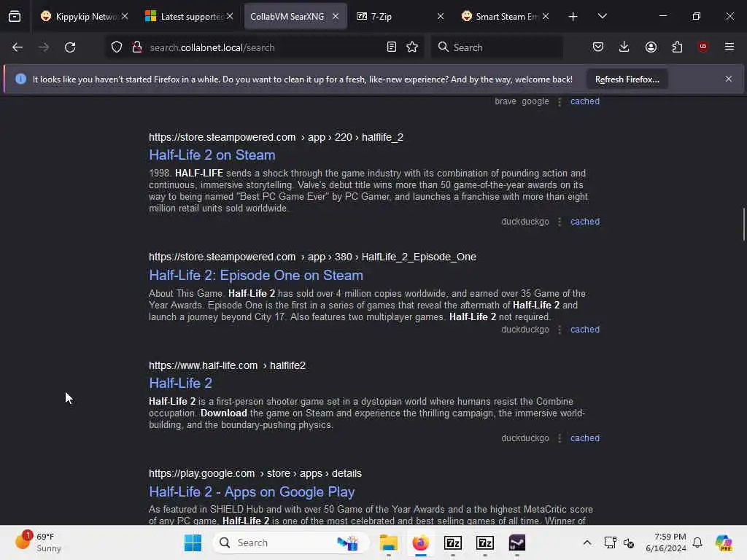Click URL text store.steampowered.com app 220
747x560 pixels.
click(x=276, y=137)
